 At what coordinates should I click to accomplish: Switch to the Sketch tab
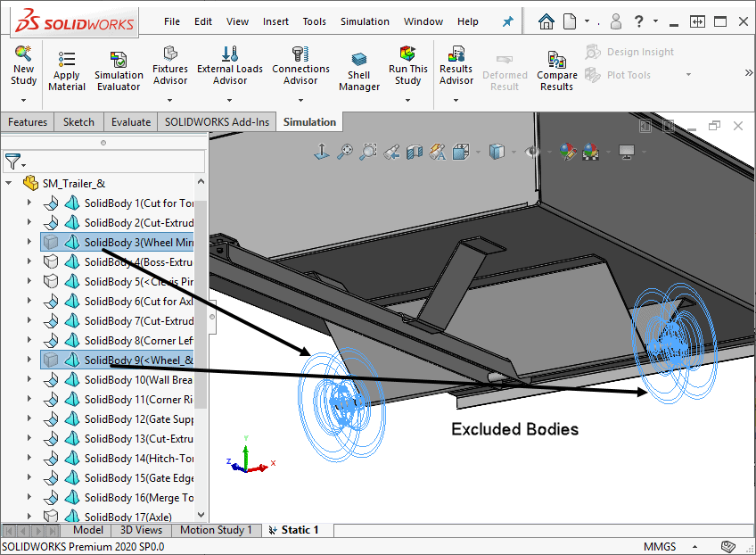[78, 122]
